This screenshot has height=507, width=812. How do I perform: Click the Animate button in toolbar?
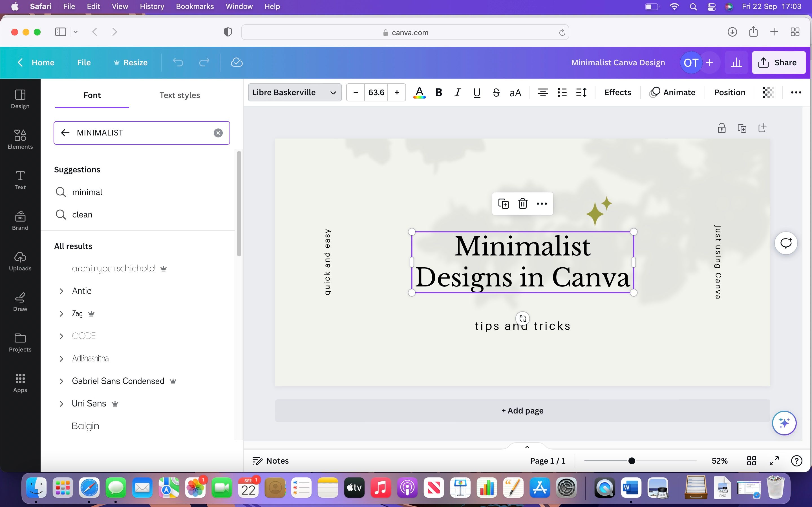tap(673, 92)
